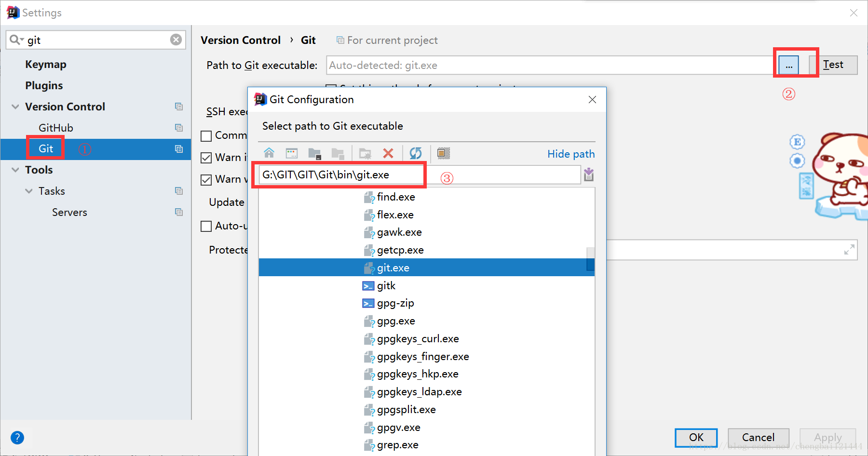This screenshot has width=868, height=456.
Task: Toggle the Auto-u... checkbox
Action: click(206, 226)
